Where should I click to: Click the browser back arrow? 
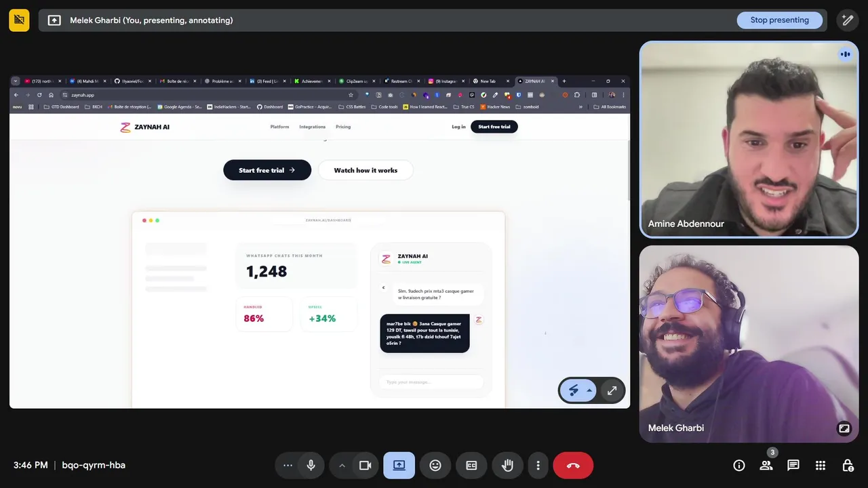[16, 95]
